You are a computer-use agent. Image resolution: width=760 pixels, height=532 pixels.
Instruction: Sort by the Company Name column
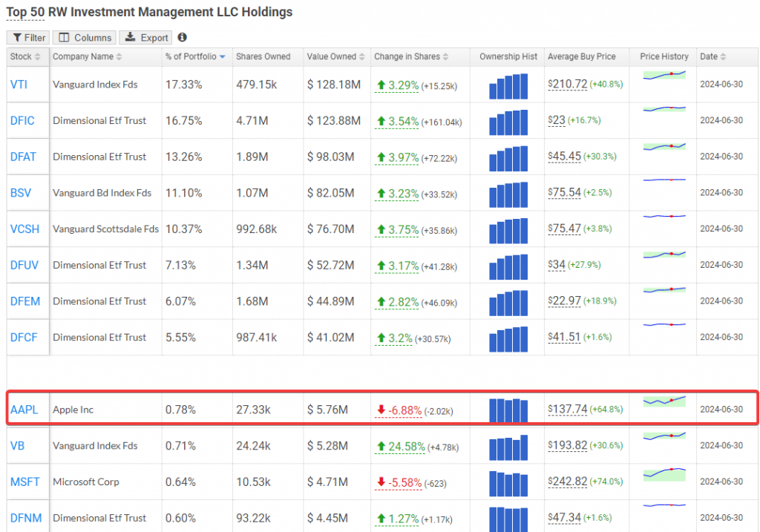(x=88, y=56)
